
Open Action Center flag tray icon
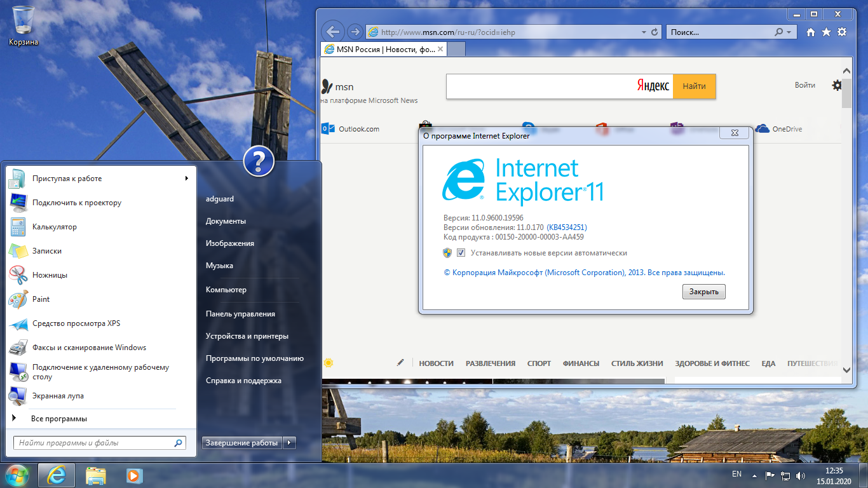770,475
